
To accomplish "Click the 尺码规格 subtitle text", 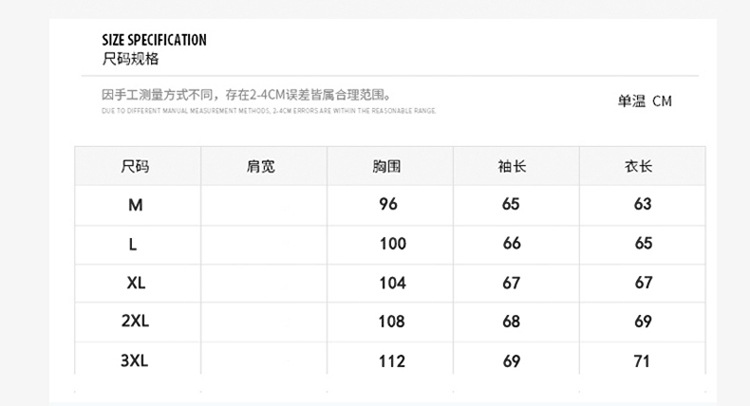I will coord(130,59).
